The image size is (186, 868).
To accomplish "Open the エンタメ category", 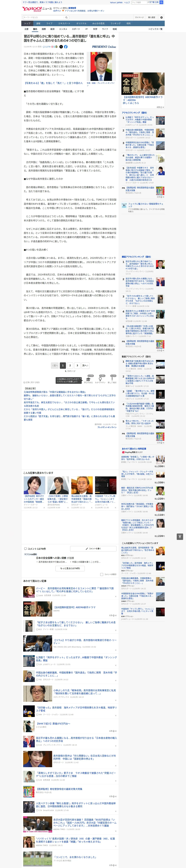I will pos(63,29).
